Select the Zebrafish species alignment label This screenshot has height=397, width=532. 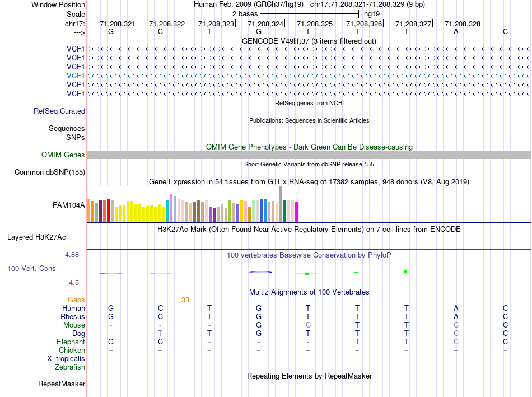coord(70,367)
